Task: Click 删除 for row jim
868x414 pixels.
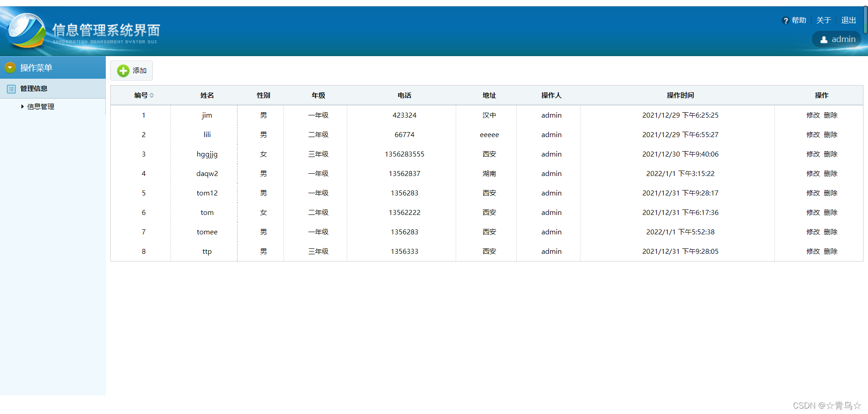Action: point(830,115)
